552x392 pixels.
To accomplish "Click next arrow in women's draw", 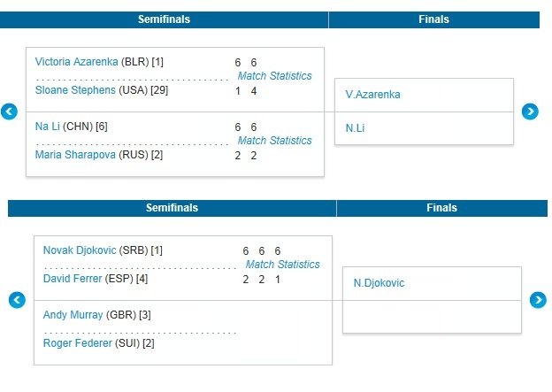I will coord(530,111).
